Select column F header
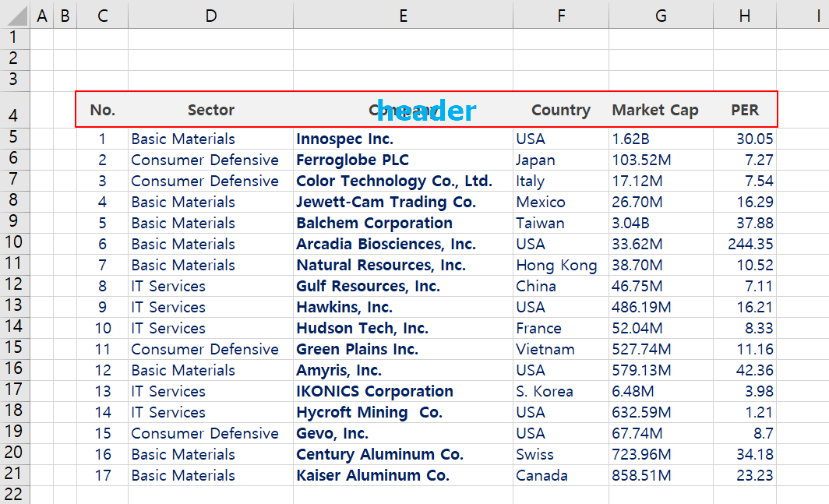This screenshot has width=829, height=504. pos(560,15)
